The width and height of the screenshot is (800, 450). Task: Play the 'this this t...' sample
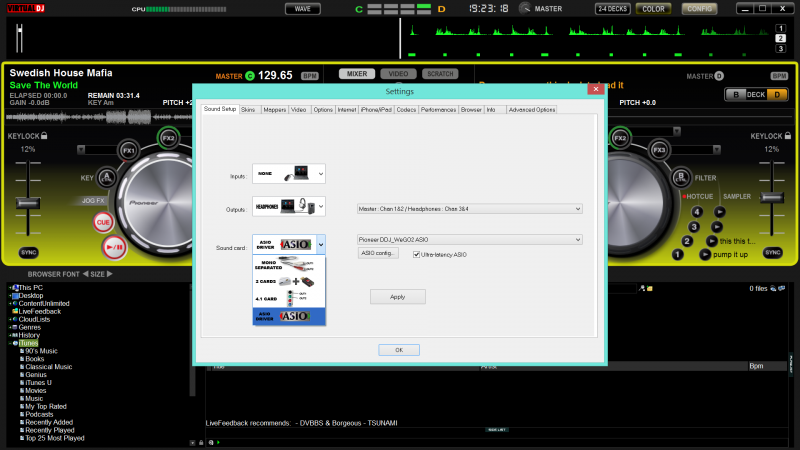click(x=711, y=241)
